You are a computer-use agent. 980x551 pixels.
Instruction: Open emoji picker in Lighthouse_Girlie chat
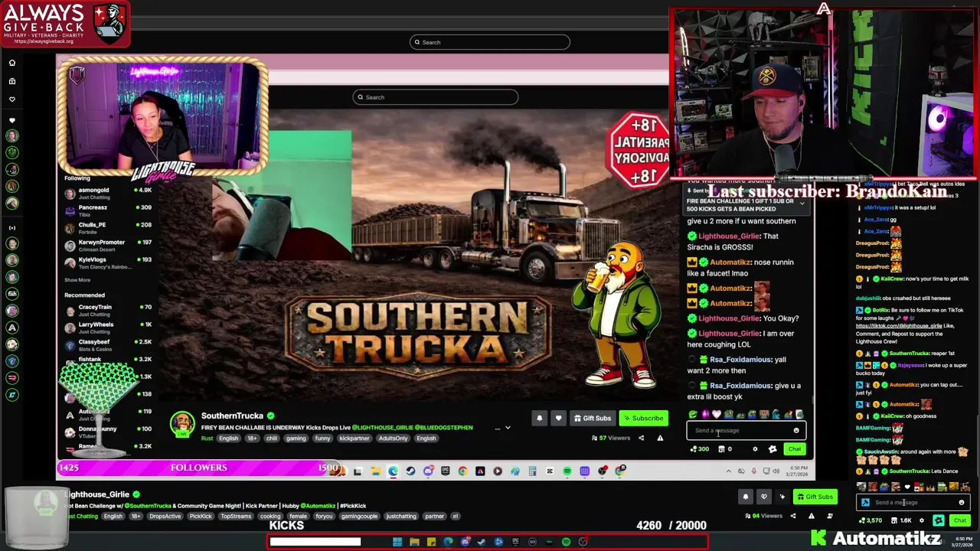click(x=962, y=503)
